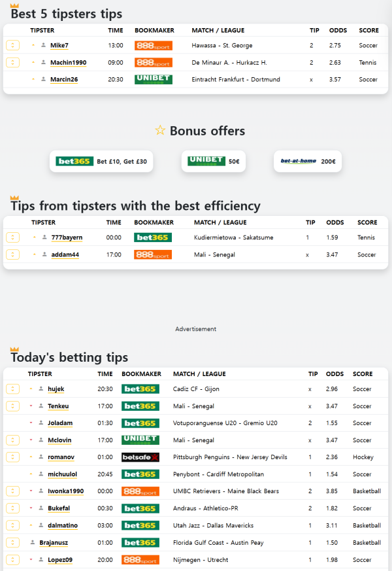Click the crown icon above Today's betting tips
Viewport: 392px width, 571px height.
click(x=14, y=349)
